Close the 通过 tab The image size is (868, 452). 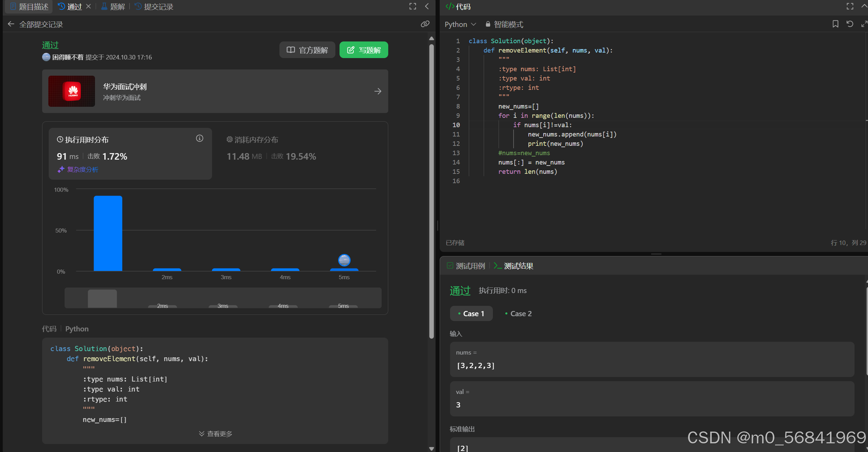[88, 6]
